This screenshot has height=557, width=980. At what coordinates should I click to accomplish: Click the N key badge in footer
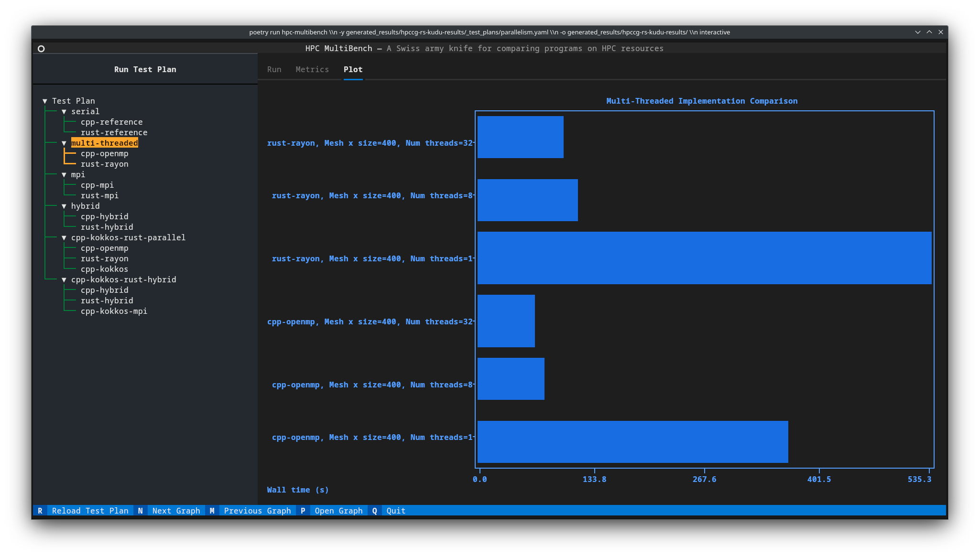141,511
